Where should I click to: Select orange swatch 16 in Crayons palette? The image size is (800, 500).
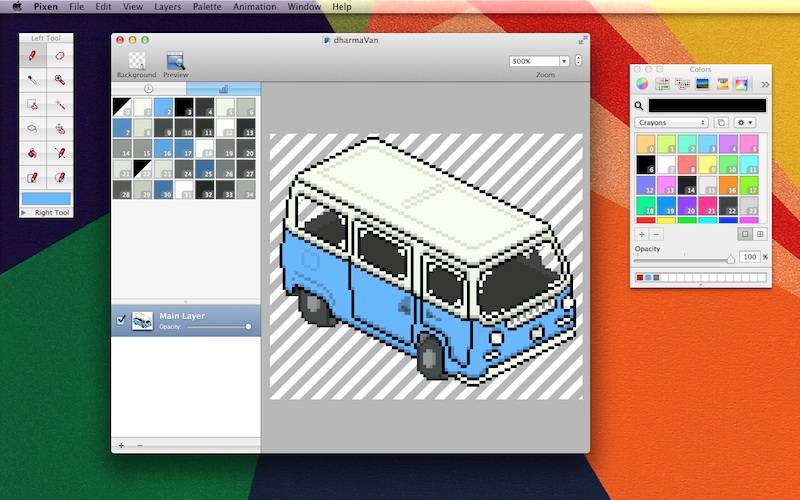(729, 185)
